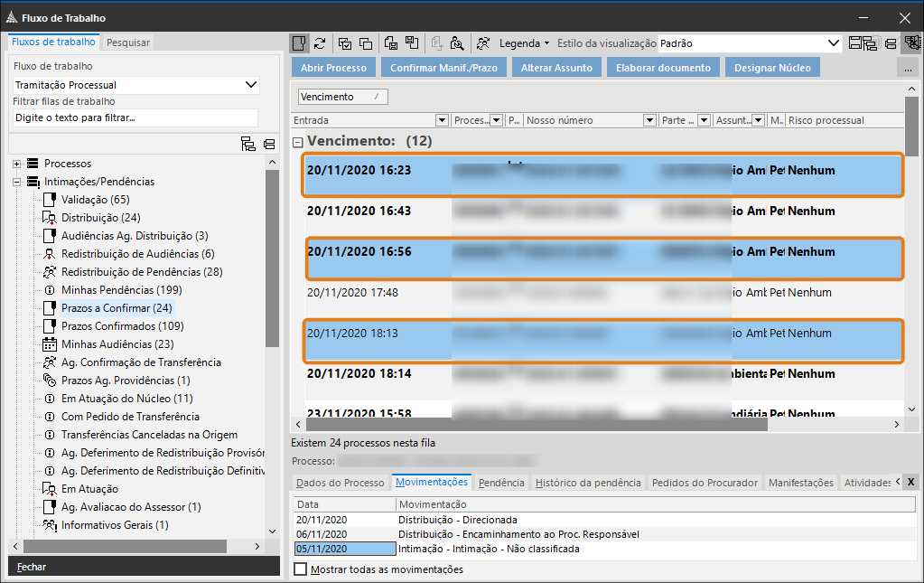The image size is (924, 583).
Task: Enable Mostrar todas as movimentações checkbox
Action: coord(301,569)
